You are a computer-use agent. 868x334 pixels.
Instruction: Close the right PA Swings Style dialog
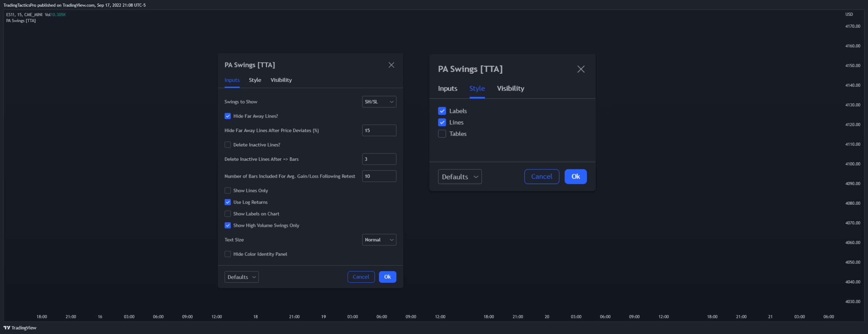point(581,69)
